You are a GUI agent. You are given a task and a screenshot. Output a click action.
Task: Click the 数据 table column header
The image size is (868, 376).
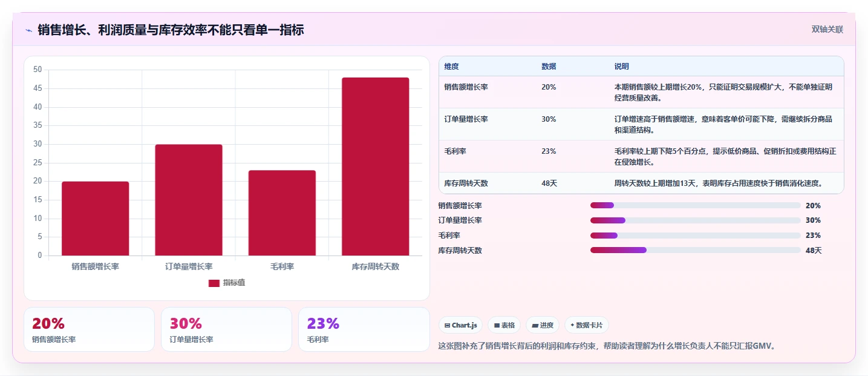[549, 67]
